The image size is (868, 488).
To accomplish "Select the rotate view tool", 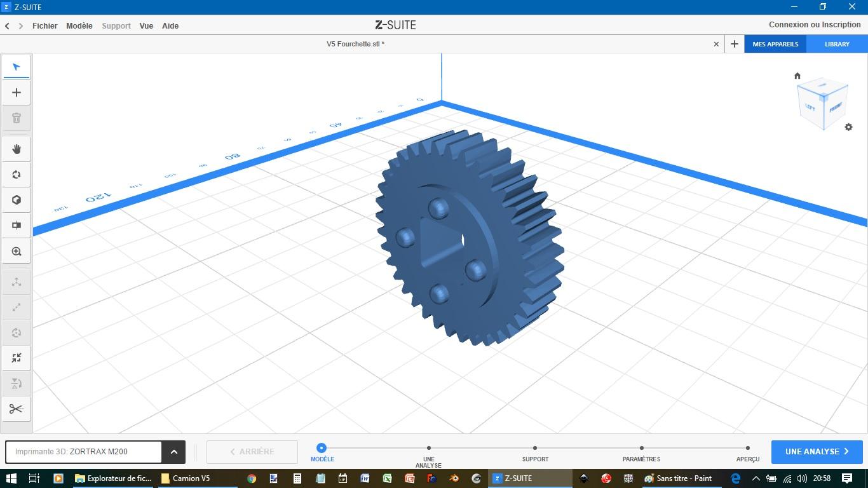I will point(17,174).
